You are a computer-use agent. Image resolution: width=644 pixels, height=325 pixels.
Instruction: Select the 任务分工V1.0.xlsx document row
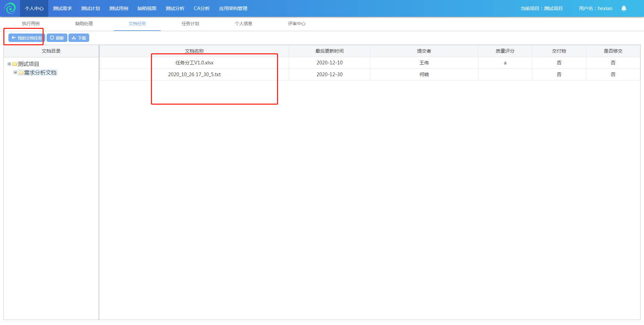coord(194,63)
